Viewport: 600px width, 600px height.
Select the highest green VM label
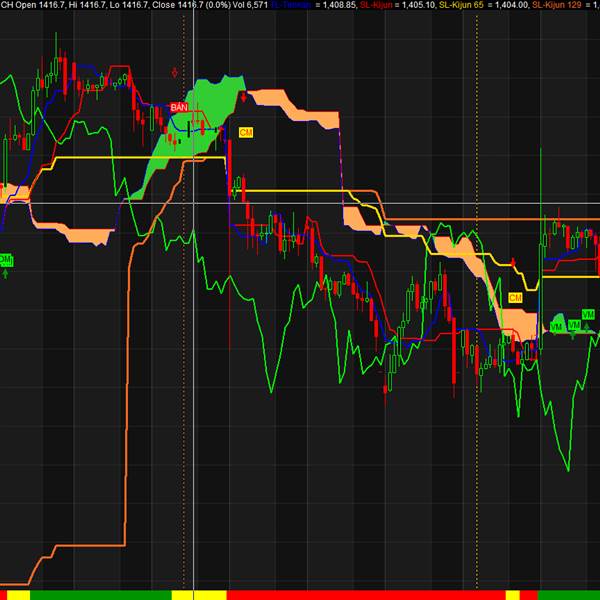(588, 315)
